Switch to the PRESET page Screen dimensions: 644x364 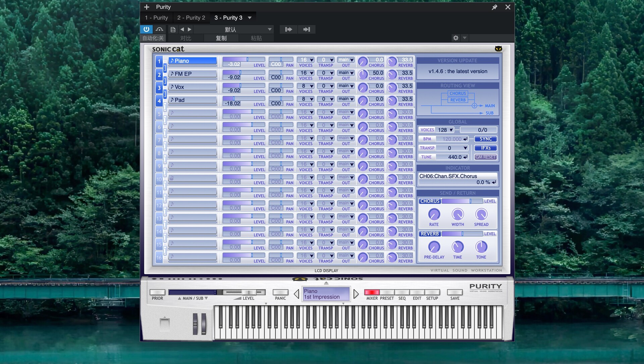point(387,292)
